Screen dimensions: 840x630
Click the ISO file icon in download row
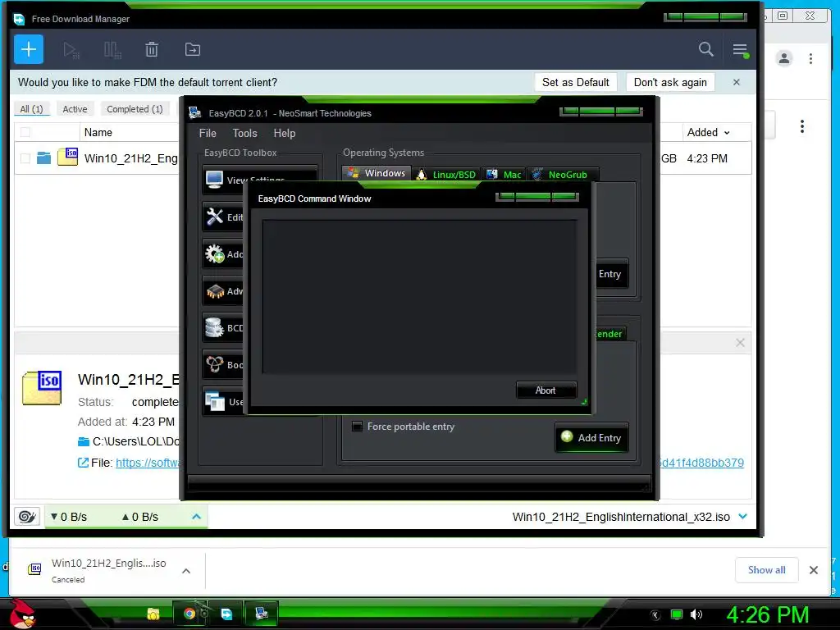[x=67, y=157]
